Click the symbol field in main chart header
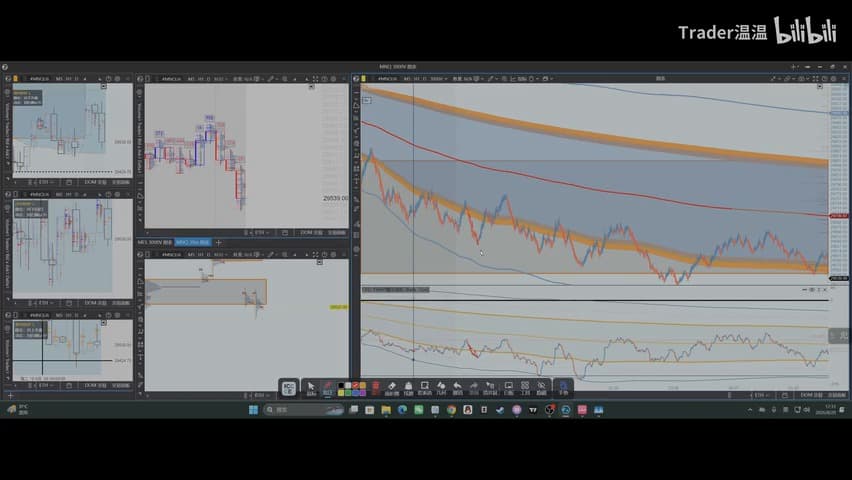This screenshot has height=480, width=852. coord(387,78)
